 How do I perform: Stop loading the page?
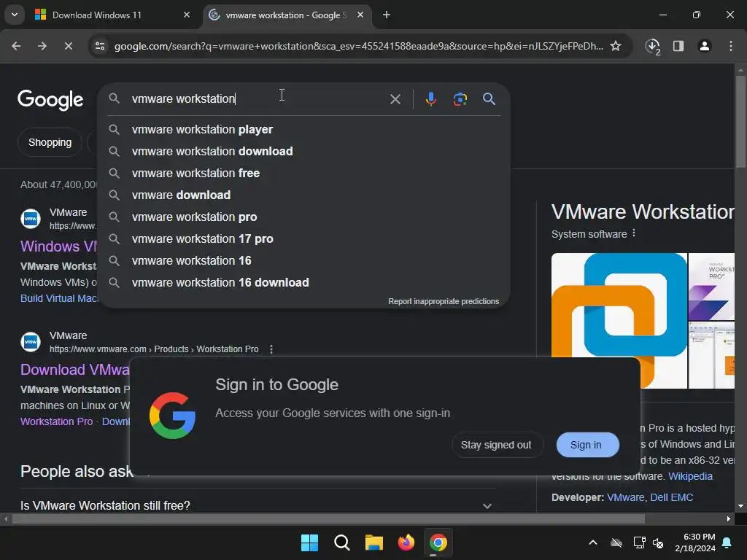point(68,46)
